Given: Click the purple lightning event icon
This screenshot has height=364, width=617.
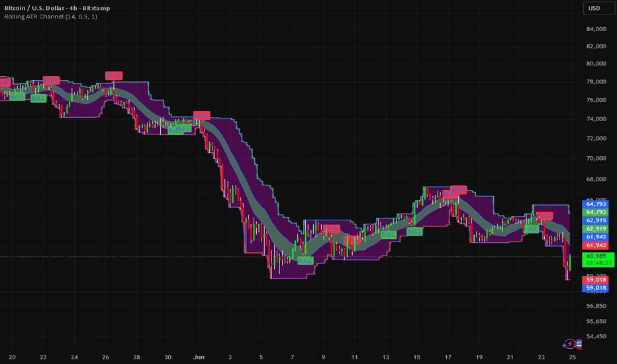Looking at the screenshot, I should tap(569, 344).
